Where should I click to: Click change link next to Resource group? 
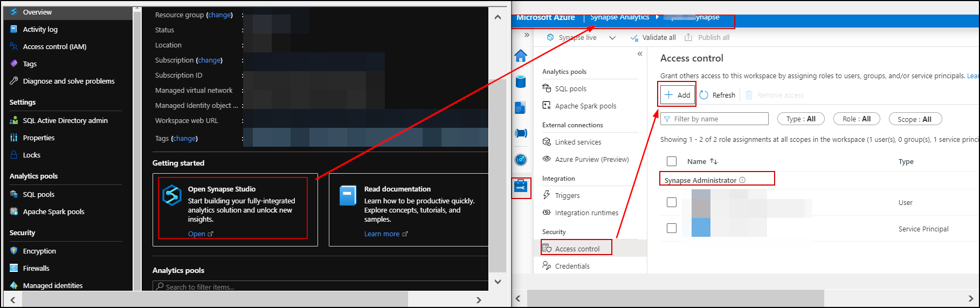220,15
